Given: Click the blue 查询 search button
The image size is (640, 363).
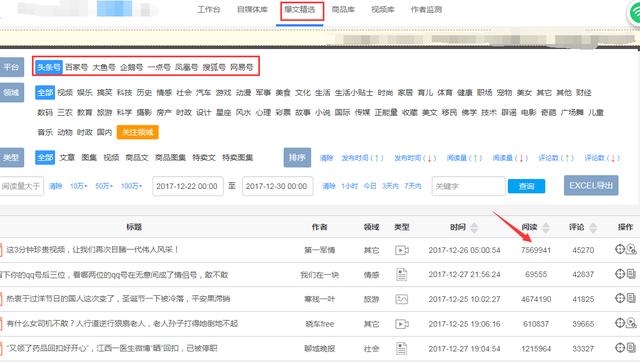Looking at the screenshot, I should 526,186.
